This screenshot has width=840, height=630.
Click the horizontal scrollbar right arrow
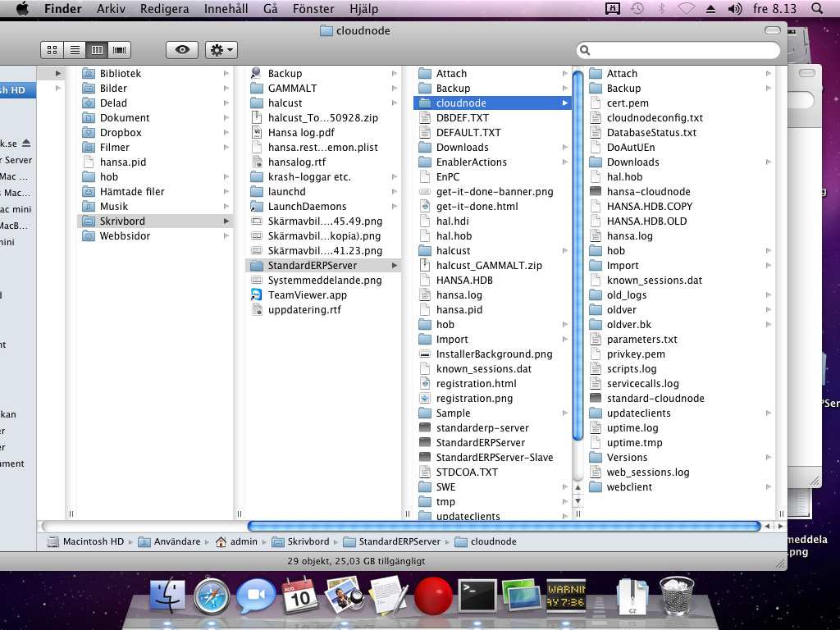[781, 526]
